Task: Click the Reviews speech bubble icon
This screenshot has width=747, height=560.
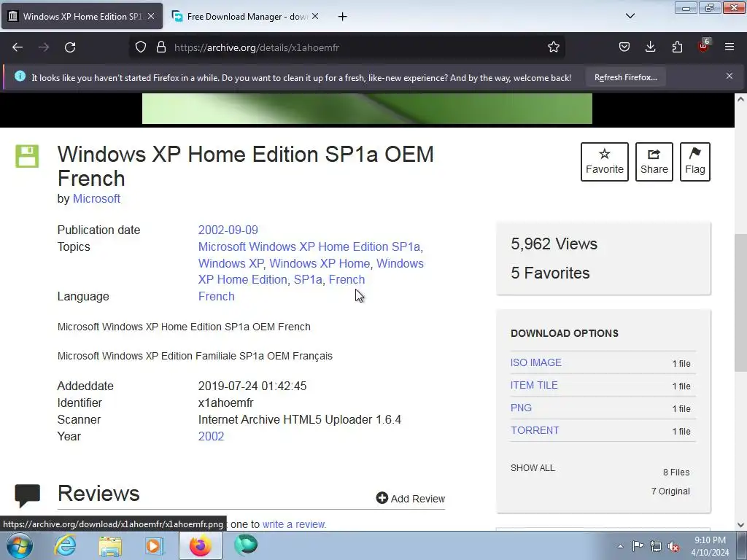Action: 28,495
